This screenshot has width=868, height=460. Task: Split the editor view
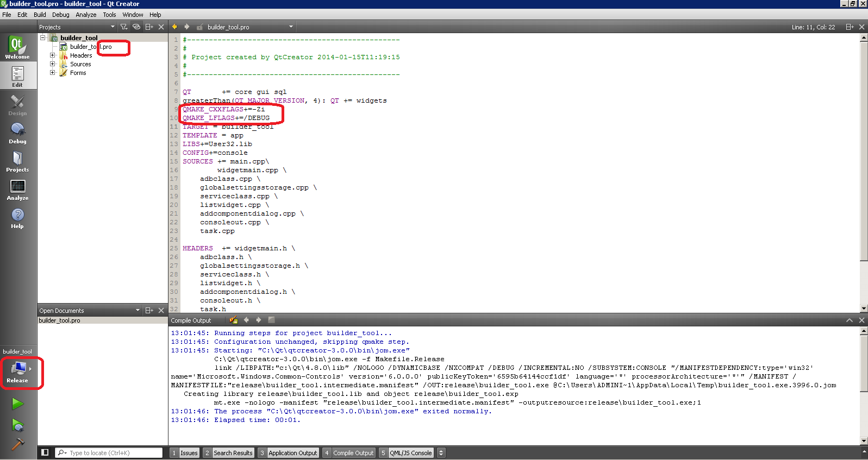(x=850, y=27)
